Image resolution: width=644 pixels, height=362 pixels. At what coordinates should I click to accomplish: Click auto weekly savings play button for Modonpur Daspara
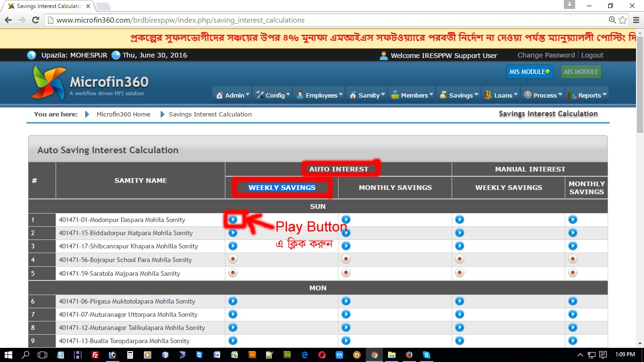(x=233, y=220)
